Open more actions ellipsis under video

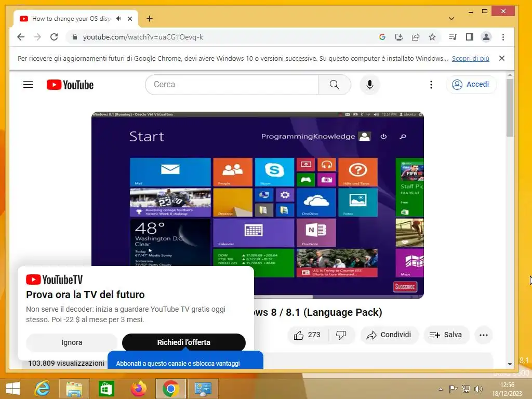484,335
